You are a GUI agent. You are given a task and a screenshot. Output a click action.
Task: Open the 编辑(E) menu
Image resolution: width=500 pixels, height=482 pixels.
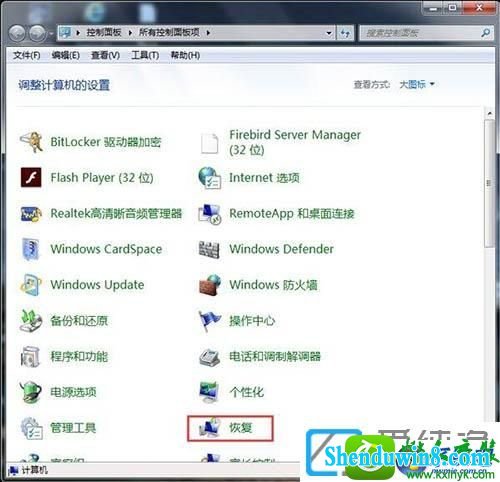click(x=66, y=55)
